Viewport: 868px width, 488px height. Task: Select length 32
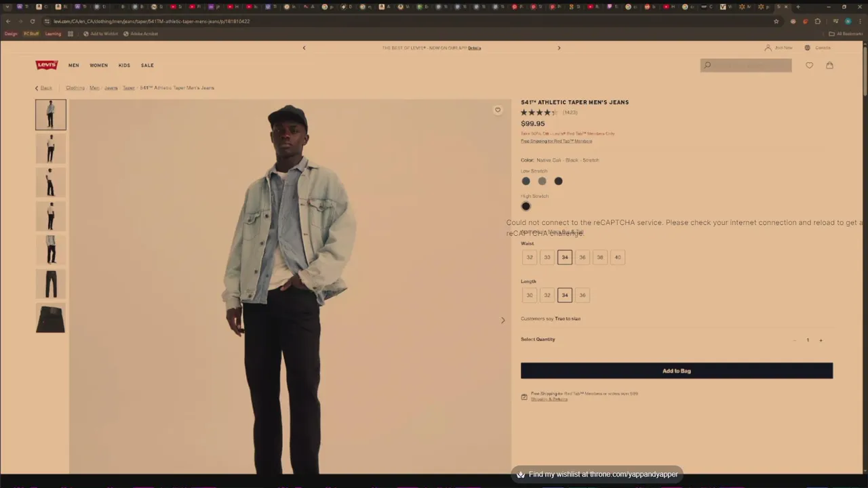point(547,296)
